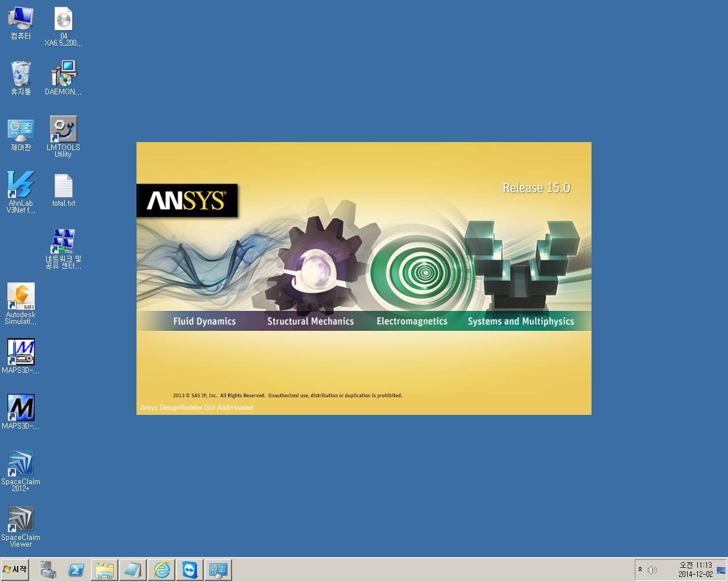Click 'Ansys.DesignModeler.GUI.Addin loaded' status text
The image size is (728, 582).
click(x=197, y=408)
